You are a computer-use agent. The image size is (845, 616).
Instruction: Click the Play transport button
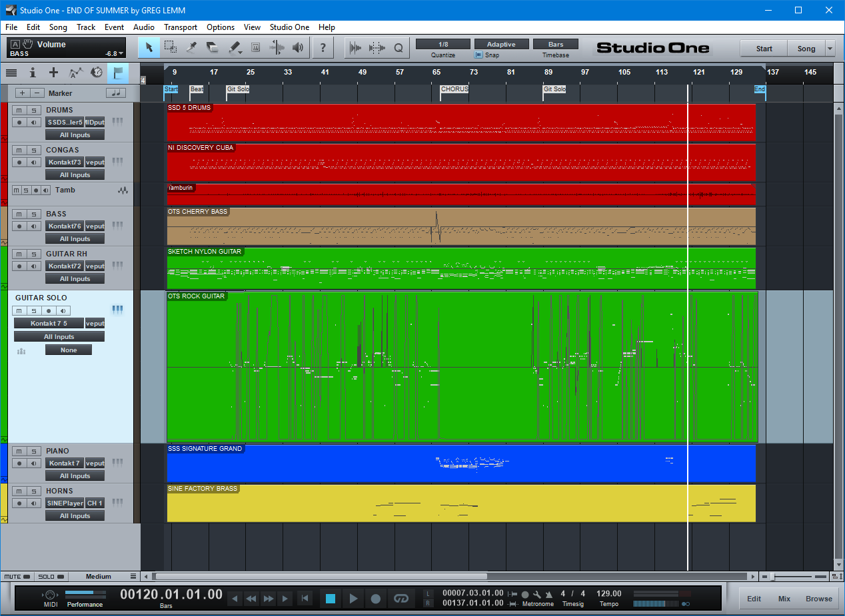(x=353, y=599)
